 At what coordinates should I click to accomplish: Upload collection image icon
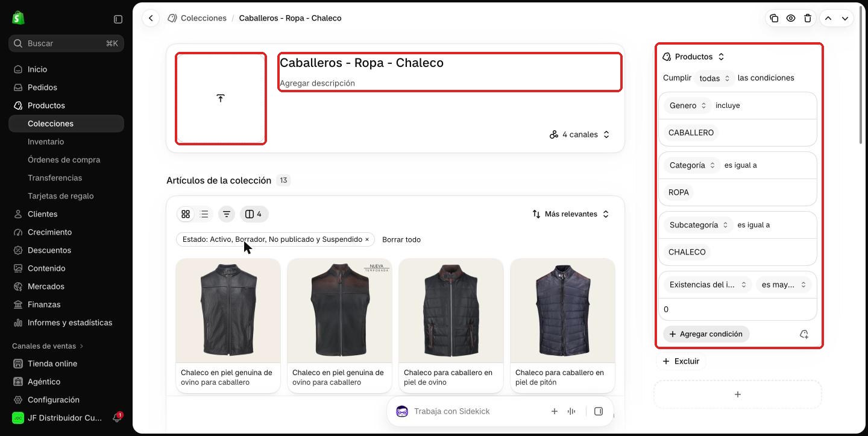coord(221,98)
